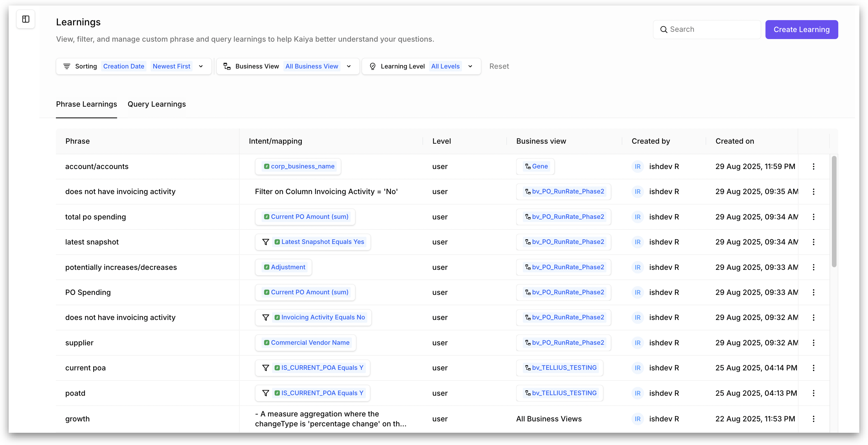Open three-dot menu for account/accounts row
The height and width of the screenshot is (445, 868).
(x=814, y=166)
